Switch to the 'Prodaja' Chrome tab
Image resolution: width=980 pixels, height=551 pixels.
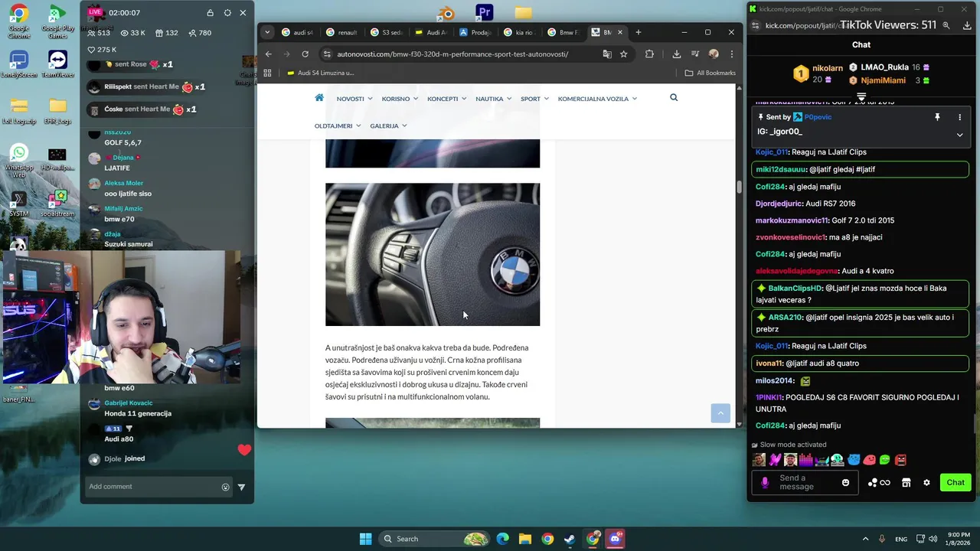475,32
